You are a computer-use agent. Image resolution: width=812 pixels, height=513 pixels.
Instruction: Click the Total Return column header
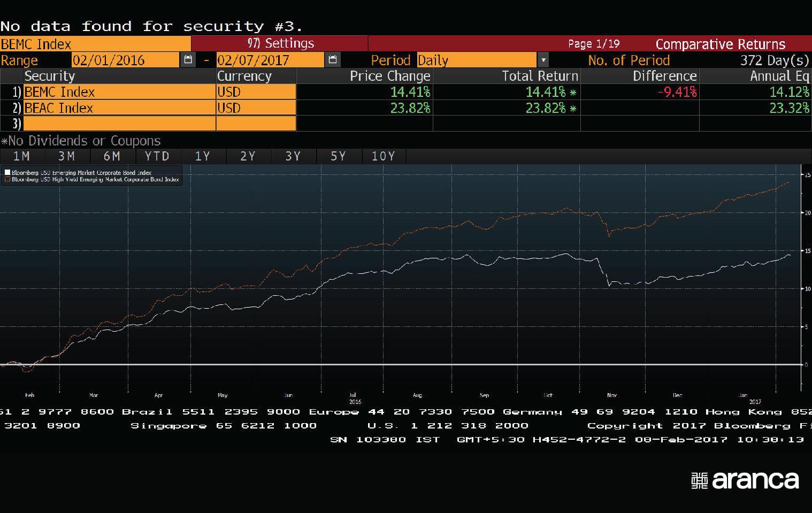[540, 76]
